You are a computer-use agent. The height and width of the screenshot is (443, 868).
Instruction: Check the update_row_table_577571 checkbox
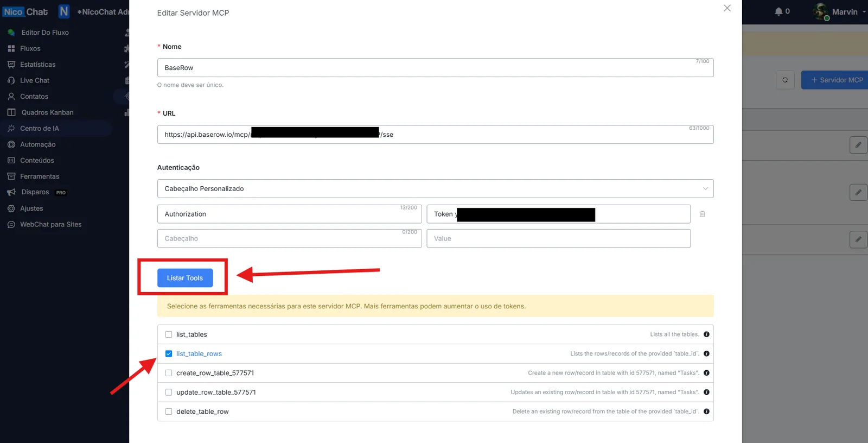coord(169,392)
